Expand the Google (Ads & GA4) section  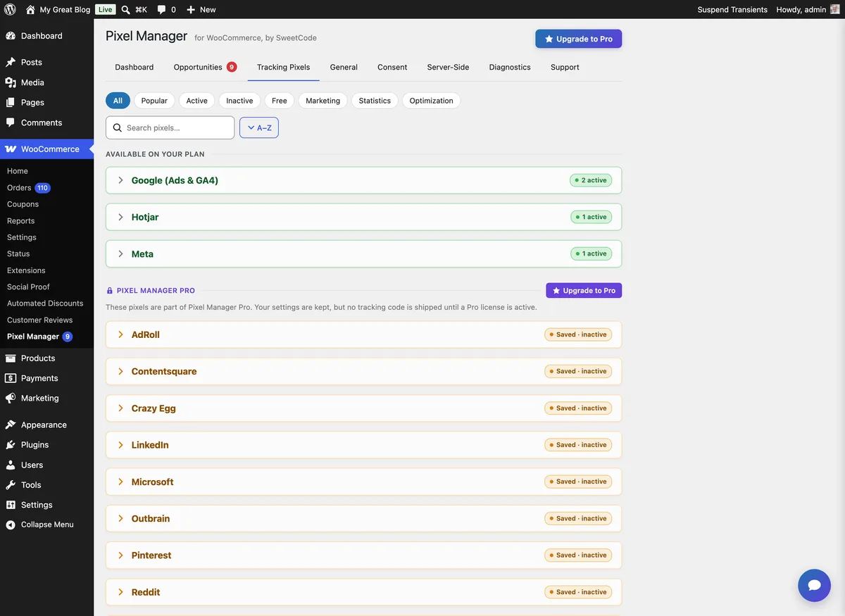point(363,180)
